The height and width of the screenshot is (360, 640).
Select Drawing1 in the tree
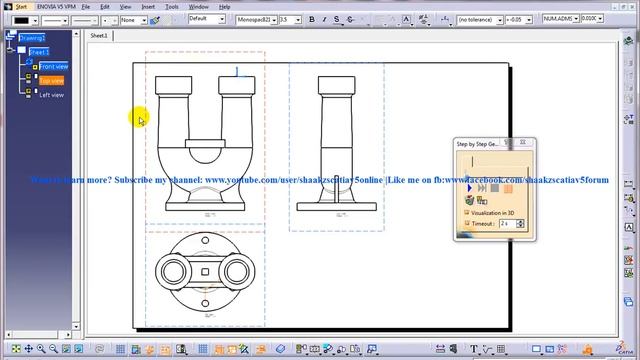point(32,38)
